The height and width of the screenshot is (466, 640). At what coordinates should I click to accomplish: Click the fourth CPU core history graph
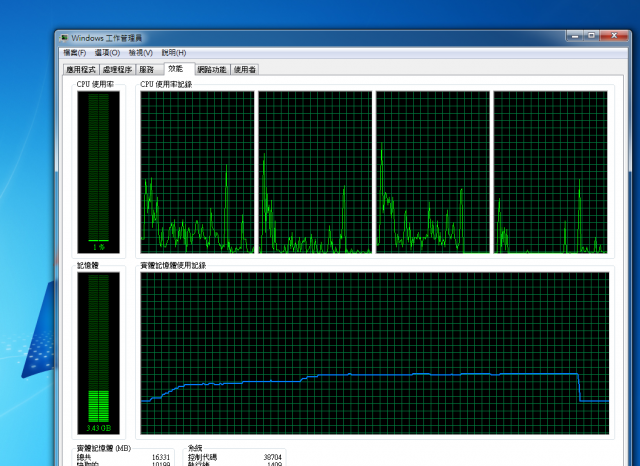point(551,172)
